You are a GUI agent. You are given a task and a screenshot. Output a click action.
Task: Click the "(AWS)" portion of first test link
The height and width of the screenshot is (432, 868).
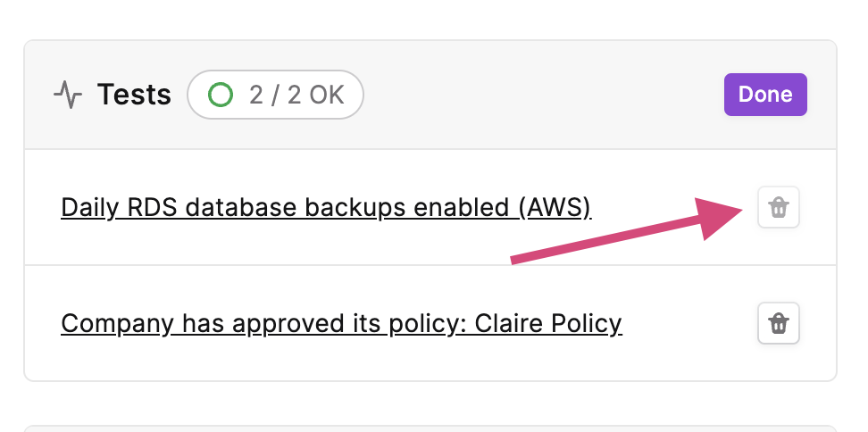click(x=555, y=208)
